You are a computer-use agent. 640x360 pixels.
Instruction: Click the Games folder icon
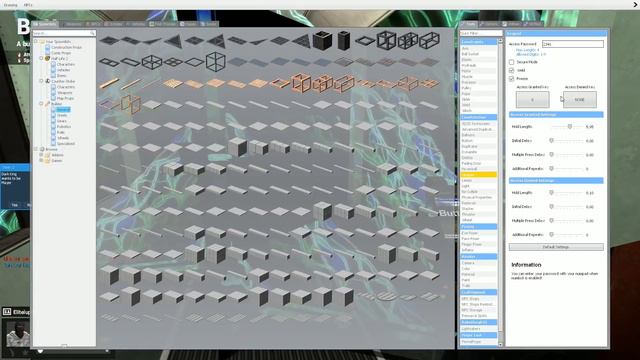[47, 161]
